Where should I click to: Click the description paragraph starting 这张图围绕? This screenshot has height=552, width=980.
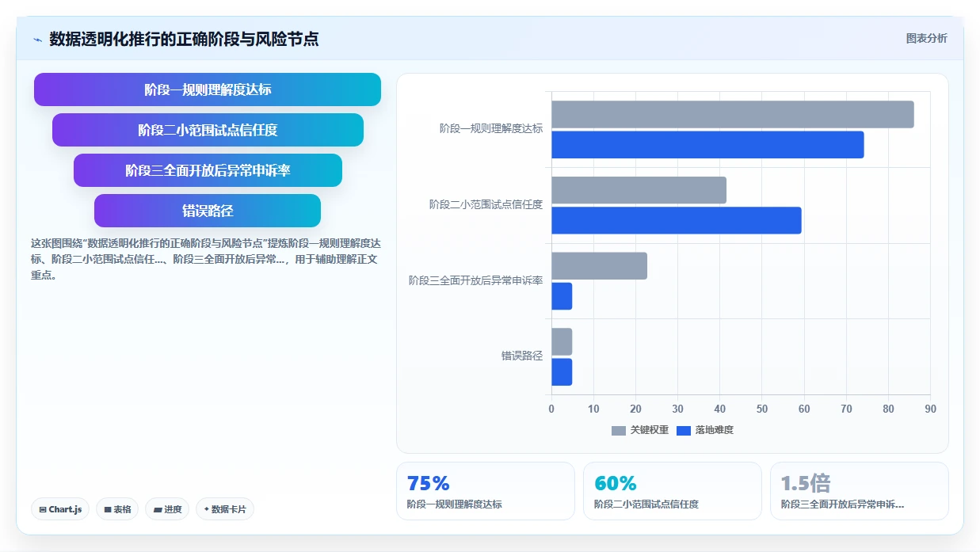pos(206,259)
